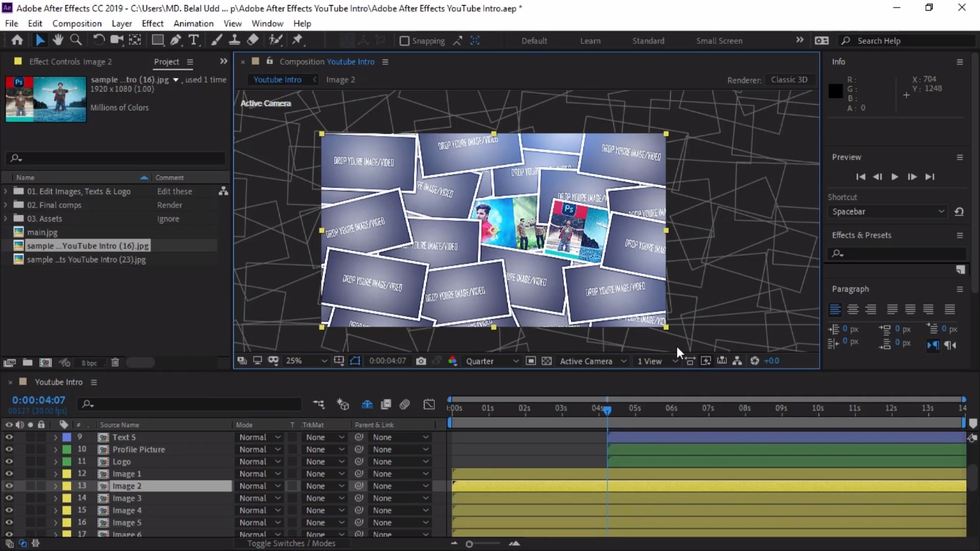Hide the Profile Picture layer

(9, 449)
